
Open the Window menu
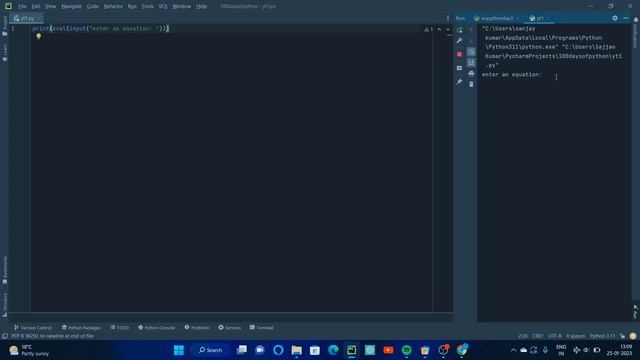[182, 7]
